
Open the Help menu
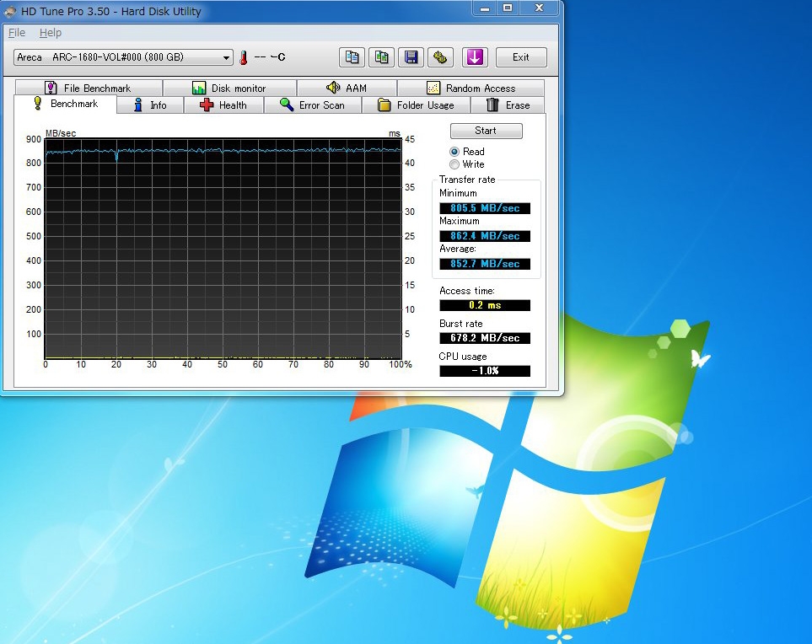click(51, 33)
